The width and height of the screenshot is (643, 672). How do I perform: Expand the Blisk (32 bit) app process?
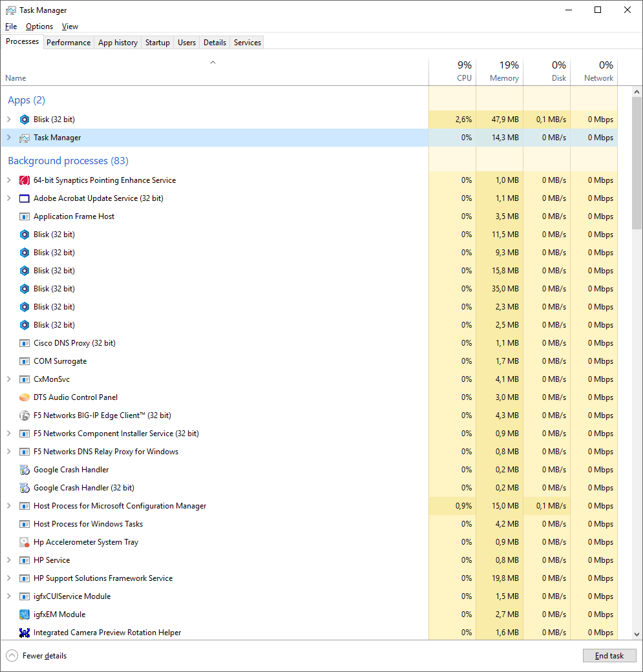tap(9, 119)
